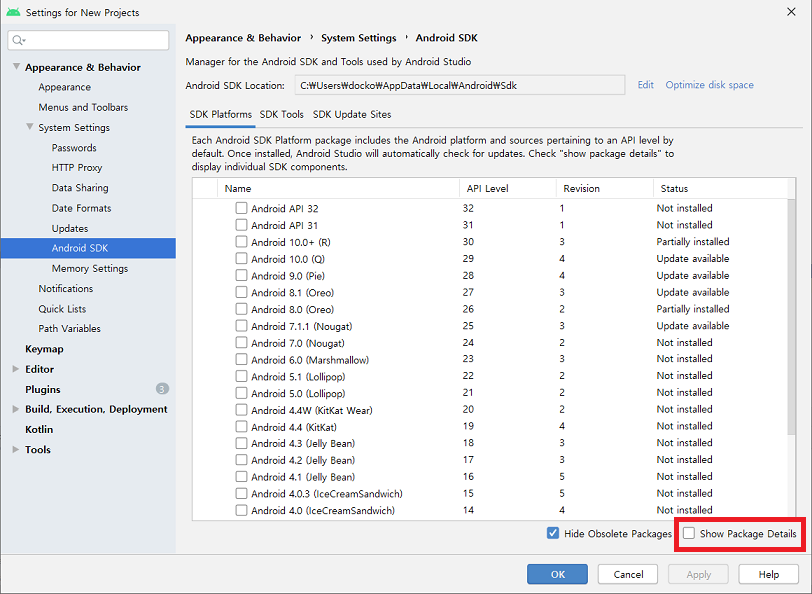Image resolution: width=812 pixels, height=594 pixels.
Task: Confirm with the OK button
Action: pos(557,574)
